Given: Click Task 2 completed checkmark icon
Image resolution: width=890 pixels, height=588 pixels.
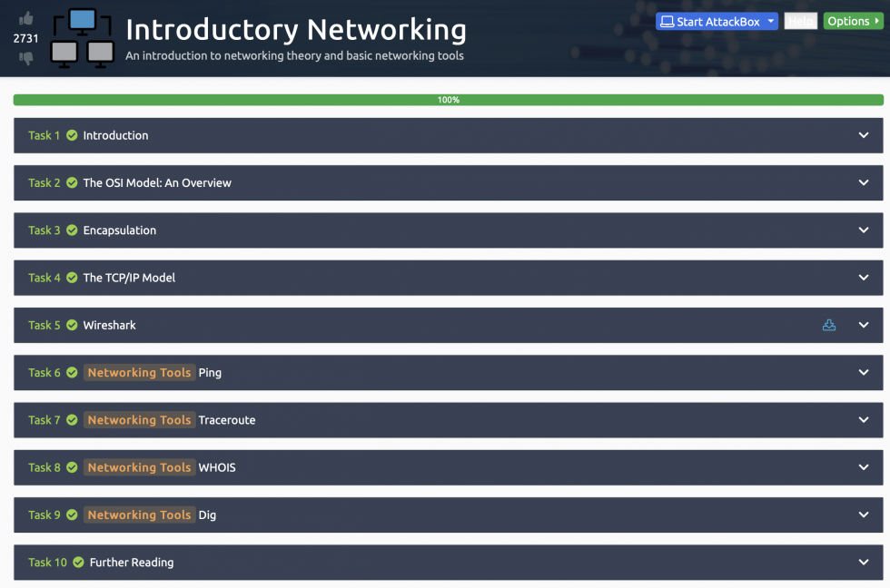Looking at the screenshot, I should [x=72, y=182].
